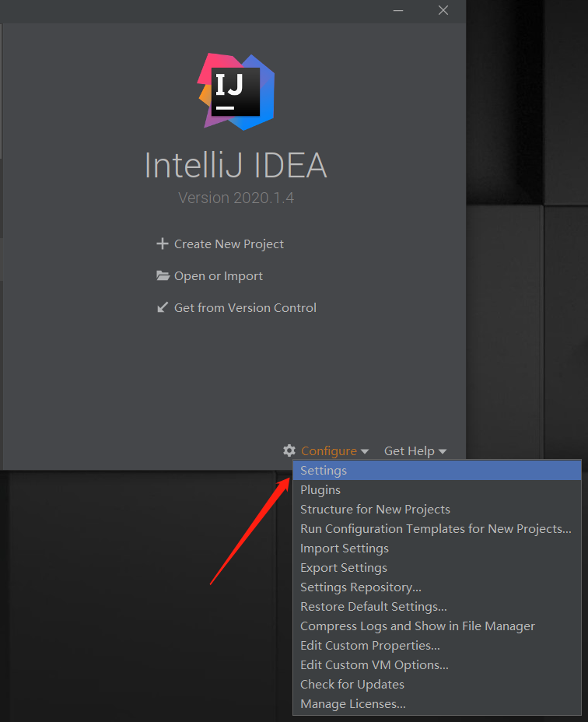Viewport: 588px width, 722px height.
Task: Click the Configure gear icon
Action: tap(289, 450)
